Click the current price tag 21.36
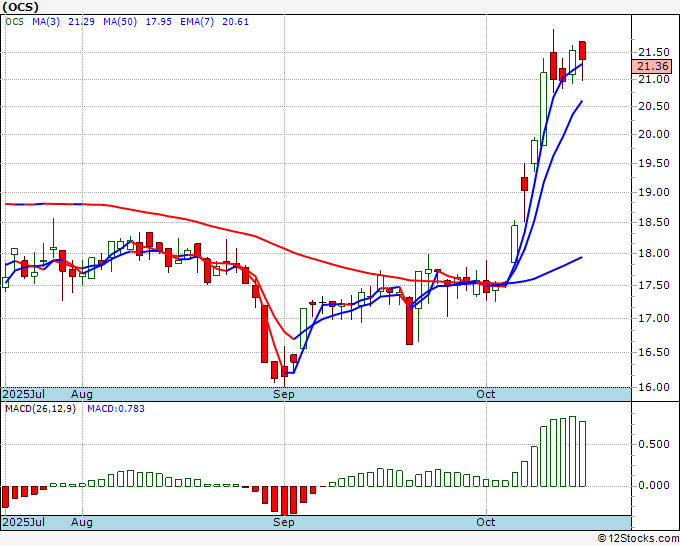This screenshot has height=546, width=680. 653,66
